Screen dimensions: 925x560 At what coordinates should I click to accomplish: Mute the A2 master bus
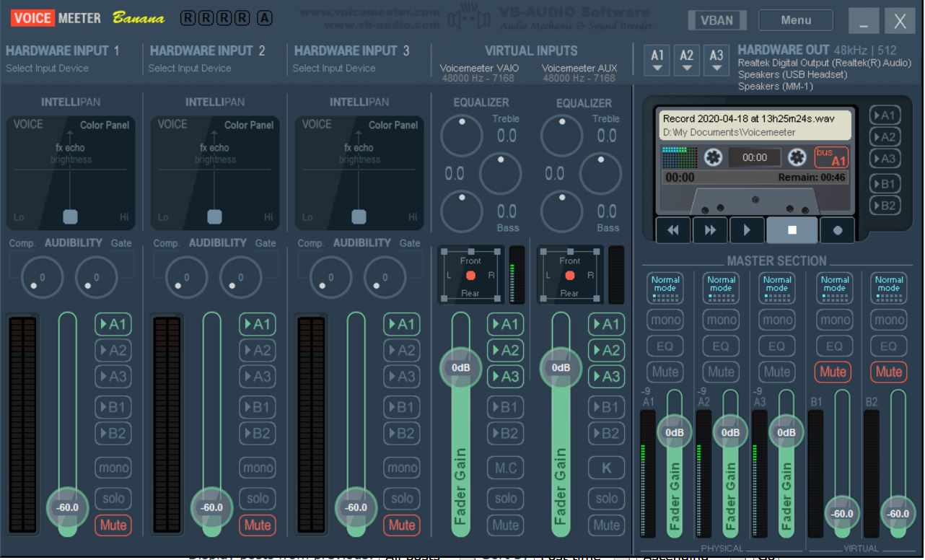point(721,372)
